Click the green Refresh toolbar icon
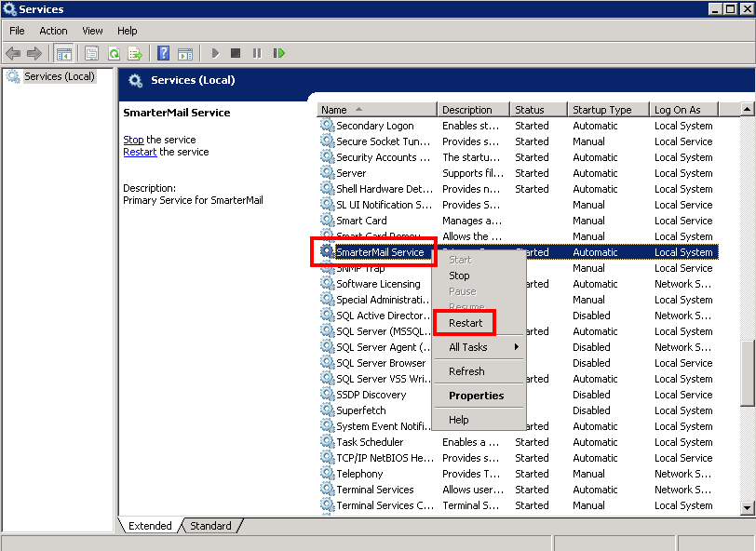Image resolution: width=756 pixels, height=551 pixels. pyautogui.click(x=114, y=53)
